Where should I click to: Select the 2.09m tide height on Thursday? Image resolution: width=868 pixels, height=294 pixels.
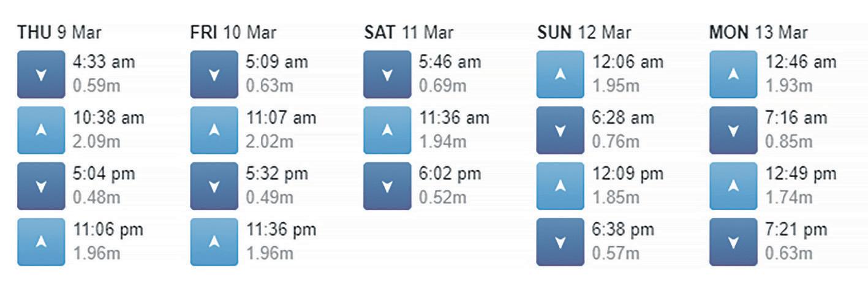click(x=96, y=141)
